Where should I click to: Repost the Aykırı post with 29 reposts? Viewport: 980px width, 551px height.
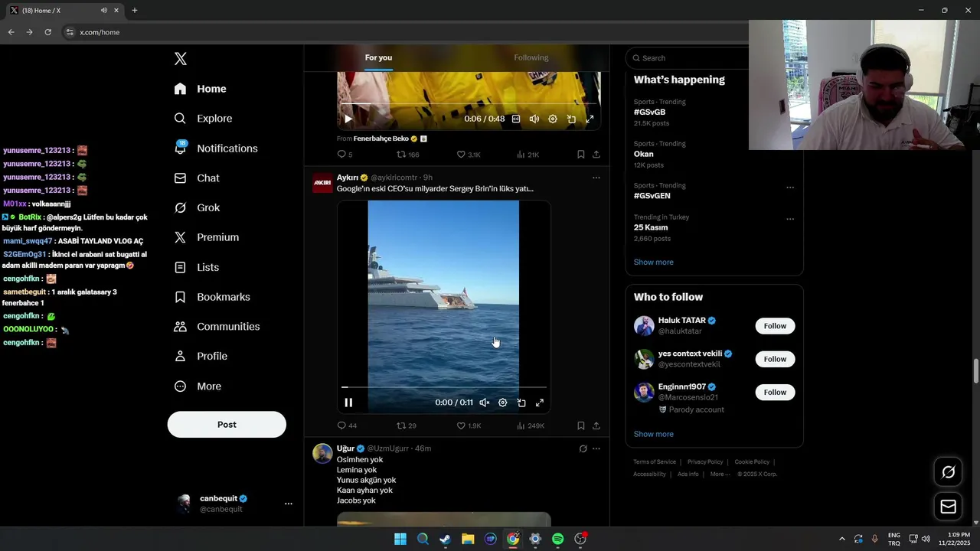pos(407,425)
